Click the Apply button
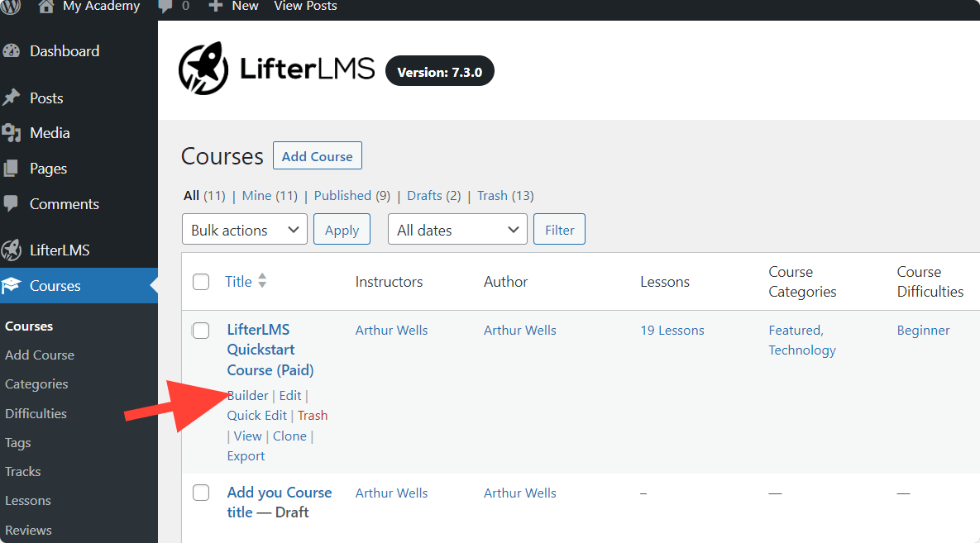 (342, 229)
